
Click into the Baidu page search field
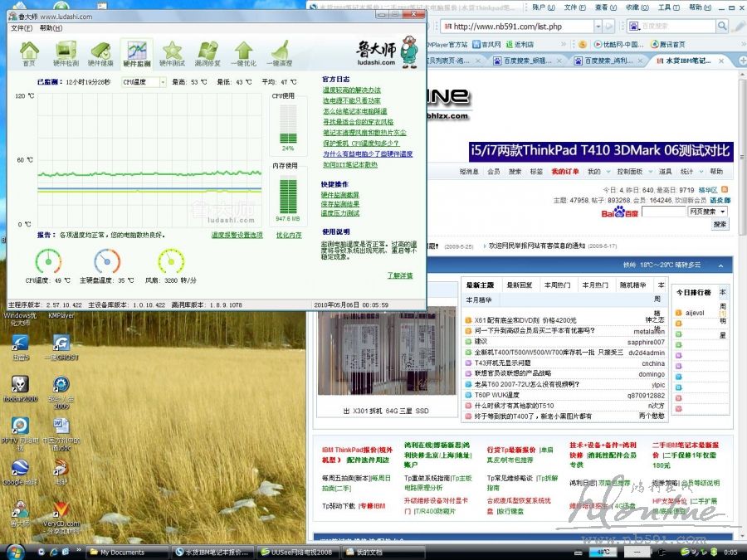click(663, 212)
